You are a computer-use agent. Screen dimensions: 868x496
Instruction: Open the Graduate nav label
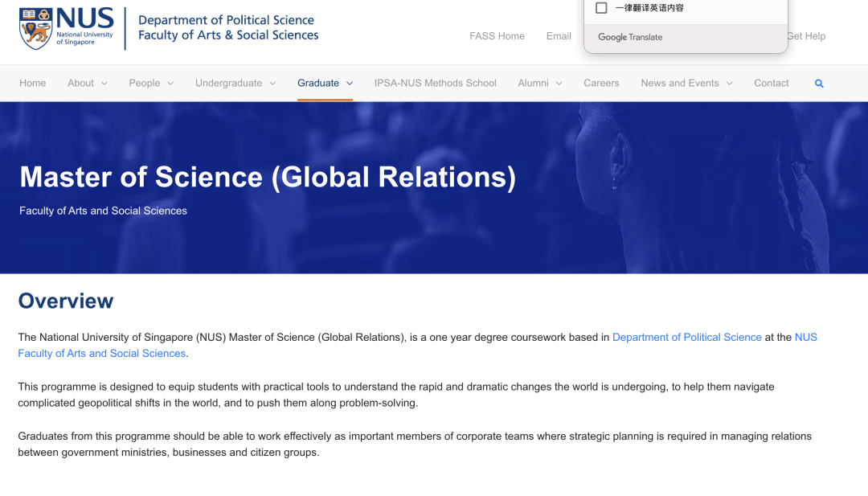point(318,83)
